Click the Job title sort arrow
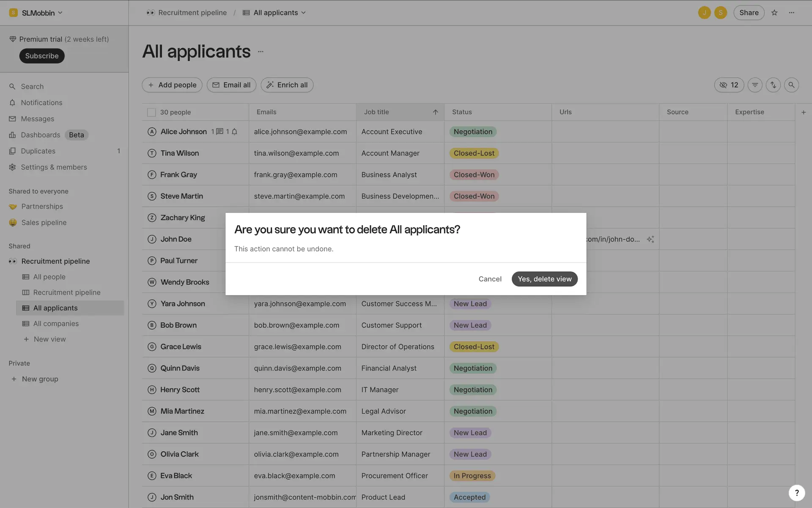The height and width of the screenshot is (508, 812). coord(435,112)
